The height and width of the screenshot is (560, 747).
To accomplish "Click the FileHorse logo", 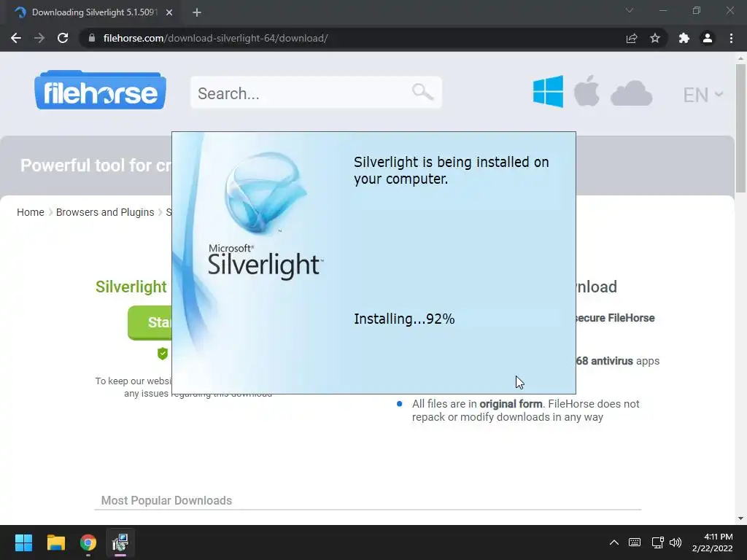I will tap(100, 90).
